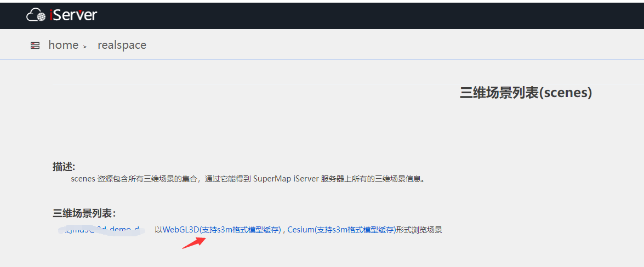
Task: Go to the home breadcrumb
Action: tap(63, 45)
